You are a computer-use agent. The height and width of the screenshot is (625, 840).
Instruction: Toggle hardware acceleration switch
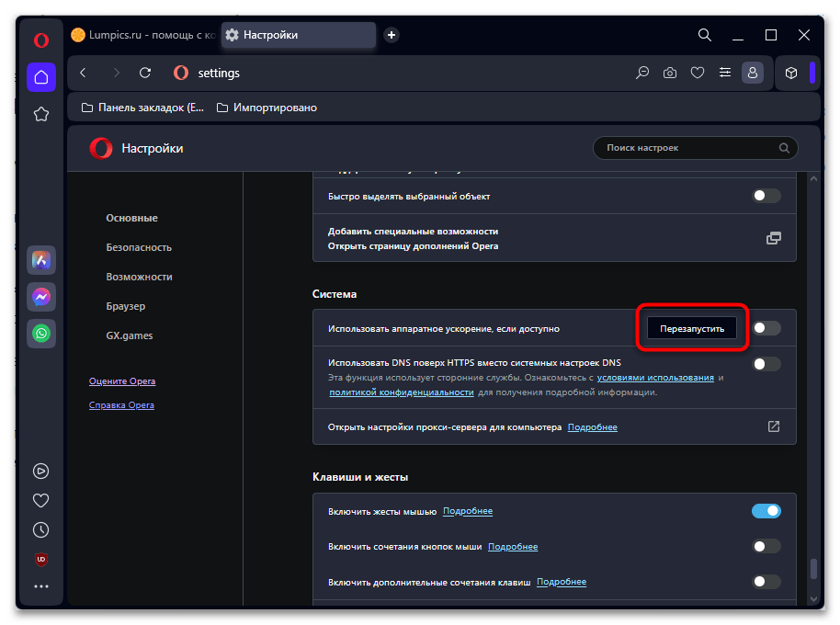(x=766, y=328)
